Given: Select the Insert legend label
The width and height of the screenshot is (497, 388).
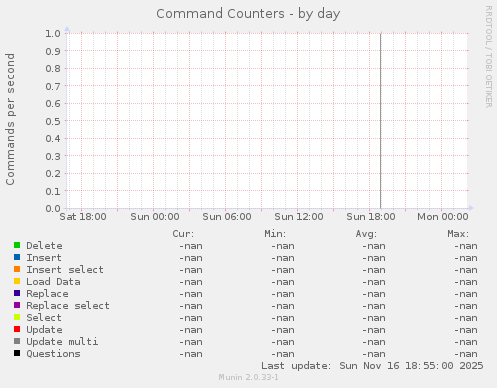Looking at the screenshot, I should pyautogui.click(x=44, y=258).
